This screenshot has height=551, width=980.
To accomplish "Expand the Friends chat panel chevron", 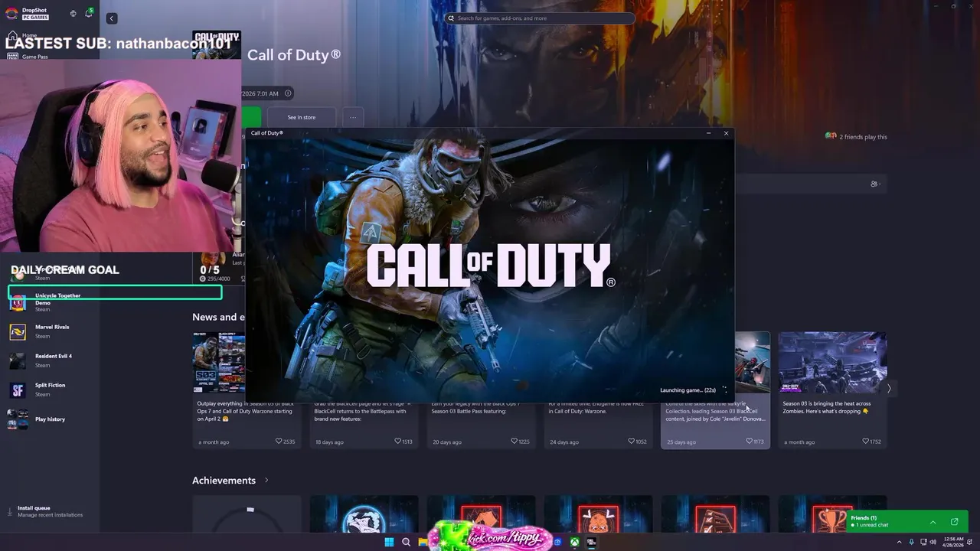I will point(933,522).
